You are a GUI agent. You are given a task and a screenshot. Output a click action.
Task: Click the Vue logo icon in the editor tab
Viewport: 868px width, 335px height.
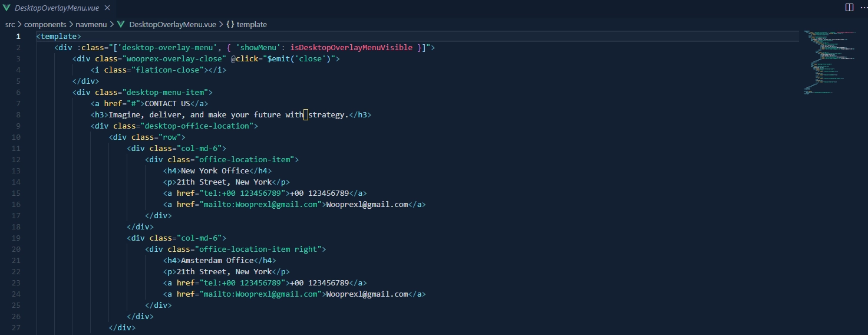click(7, 8)
